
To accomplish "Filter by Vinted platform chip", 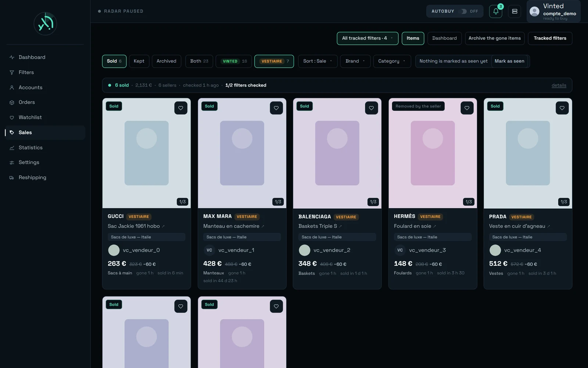I will click(x=234, y=61).
